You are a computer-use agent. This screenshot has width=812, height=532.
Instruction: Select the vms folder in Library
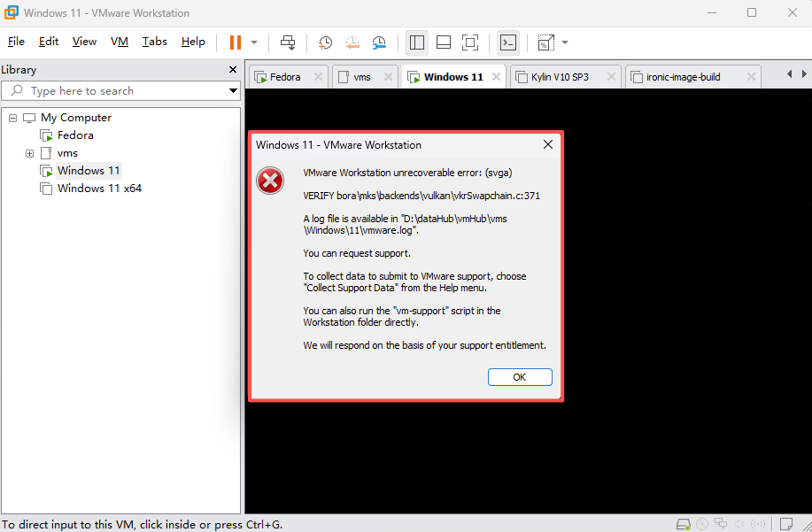(x=67, y=153)
